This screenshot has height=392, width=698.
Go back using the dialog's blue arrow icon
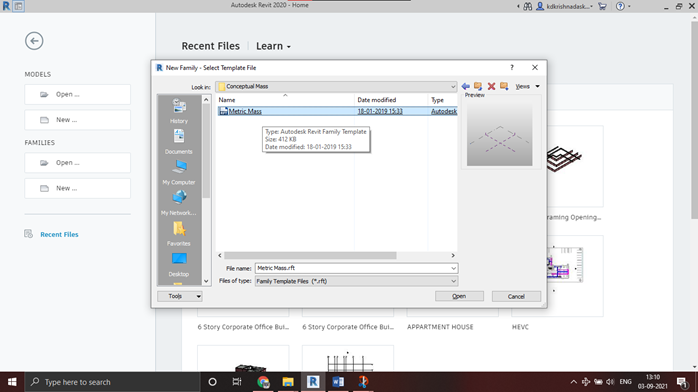[466, 86]
